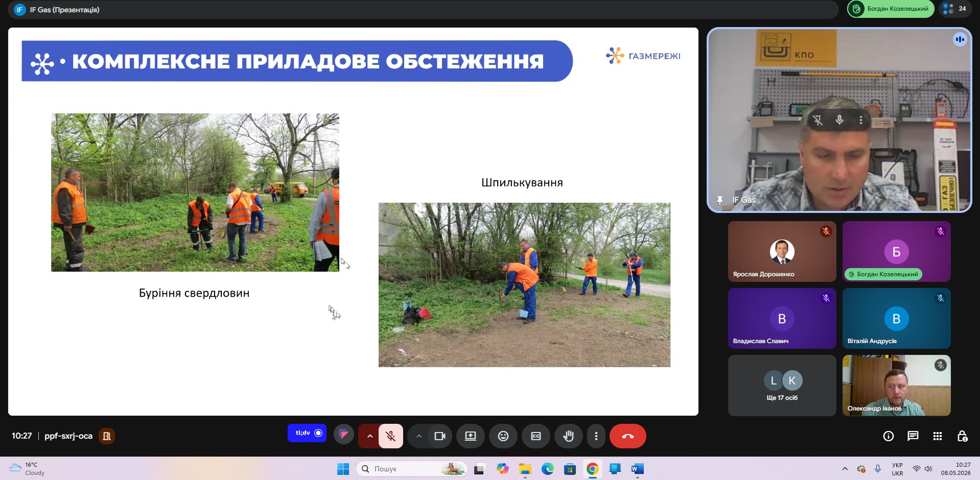Turn on closed captions
The image size is (980, 480).
pyautogui.click(x=536, y=436)
